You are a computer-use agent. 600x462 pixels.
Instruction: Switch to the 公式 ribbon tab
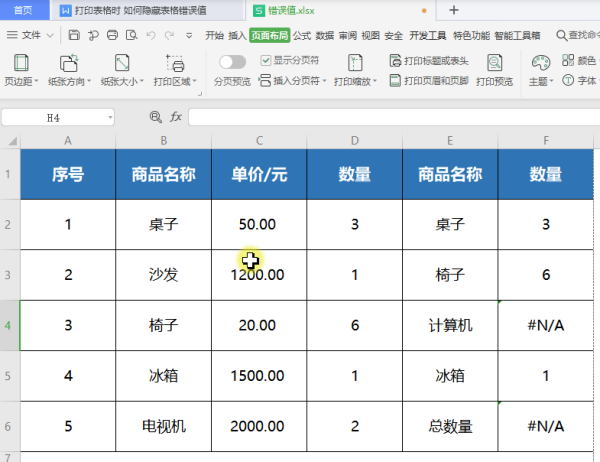point(301,34)
